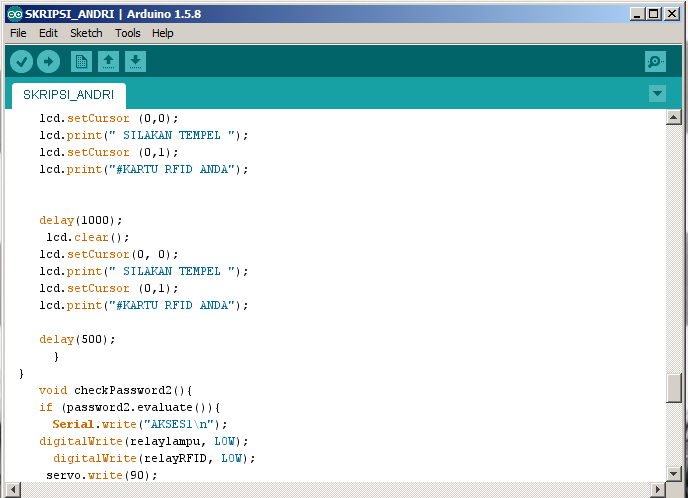
Task: Upload the sketch using the arrow button
Action: pos(48,61)
